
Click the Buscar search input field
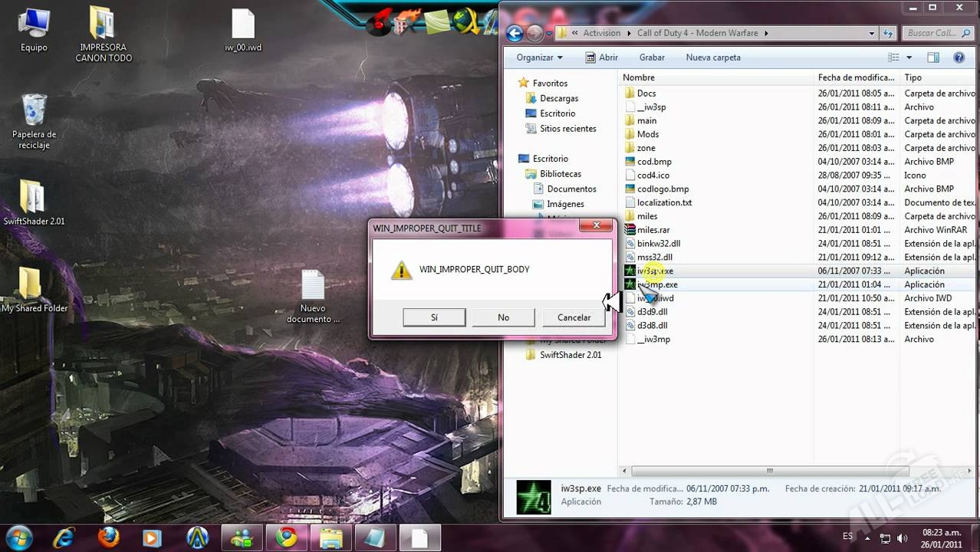click(932, 34)
